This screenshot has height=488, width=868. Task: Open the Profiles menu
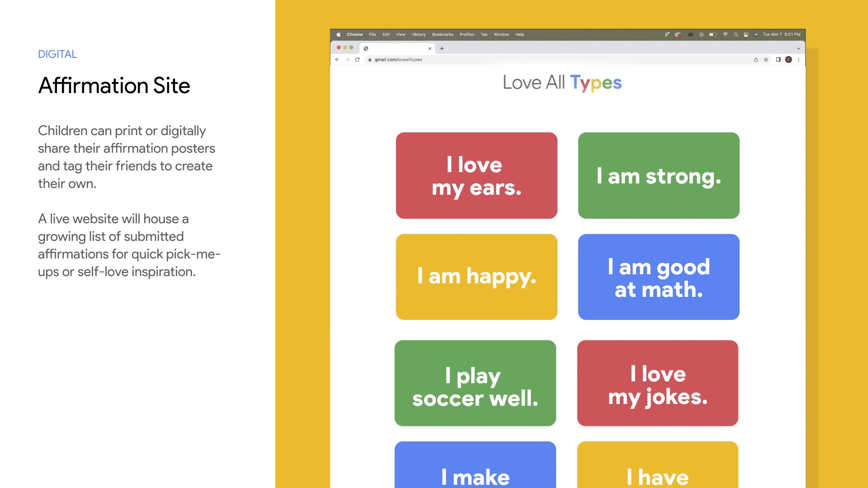tap(467, 34)
